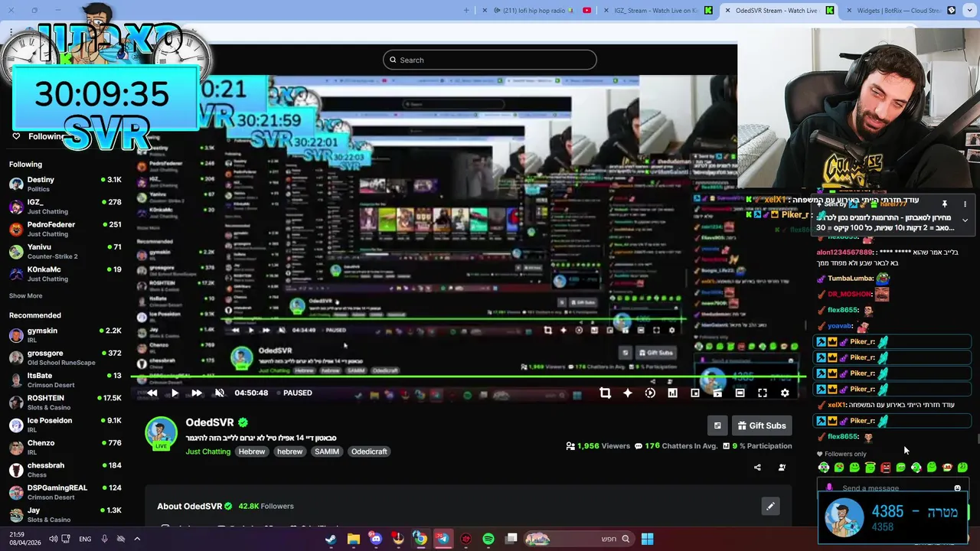Click the username flex8655 in the last chat message

click(x=843, y=436)
